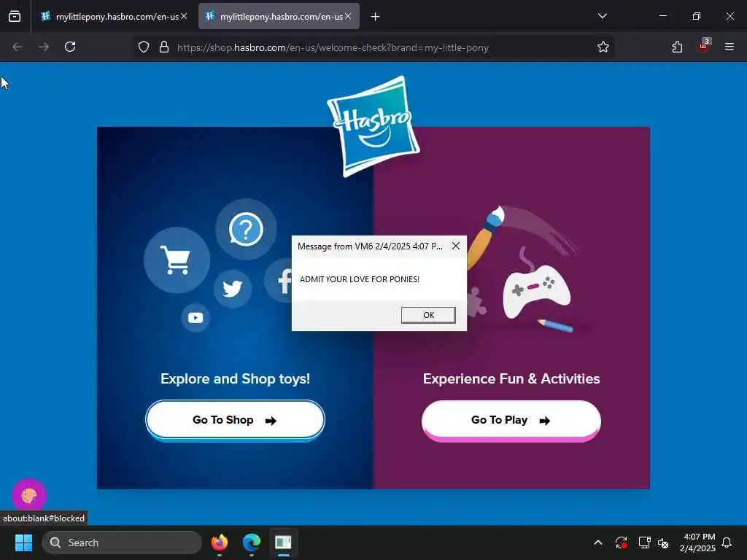Click the Go To Play button
Viewport: 747px width, 560px height.
click(x=511, y=419)
